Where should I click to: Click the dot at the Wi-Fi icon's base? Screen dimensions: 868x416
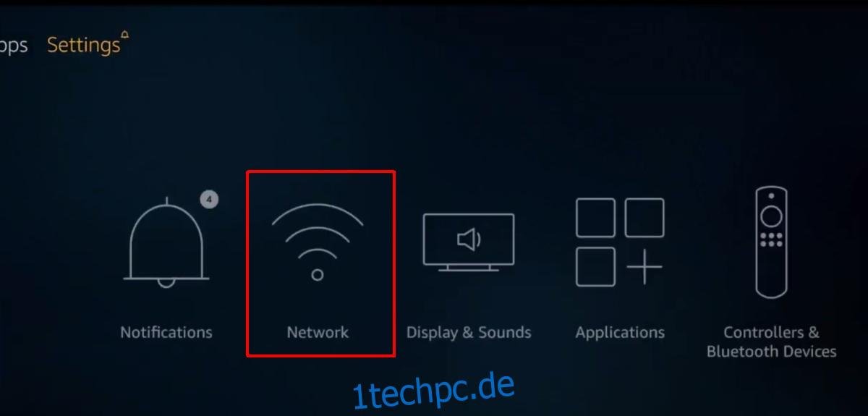(318, 275)
